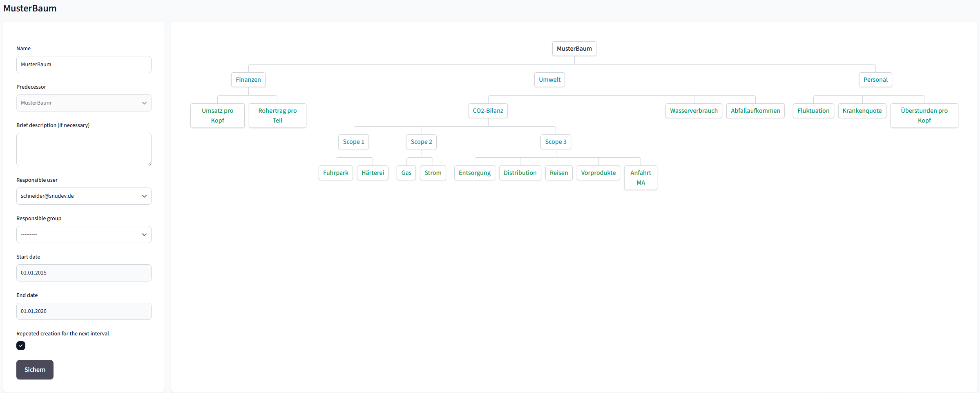Select the Anfahrt MA node
Screen dimensions: 980x393
[x=641, y=178]
